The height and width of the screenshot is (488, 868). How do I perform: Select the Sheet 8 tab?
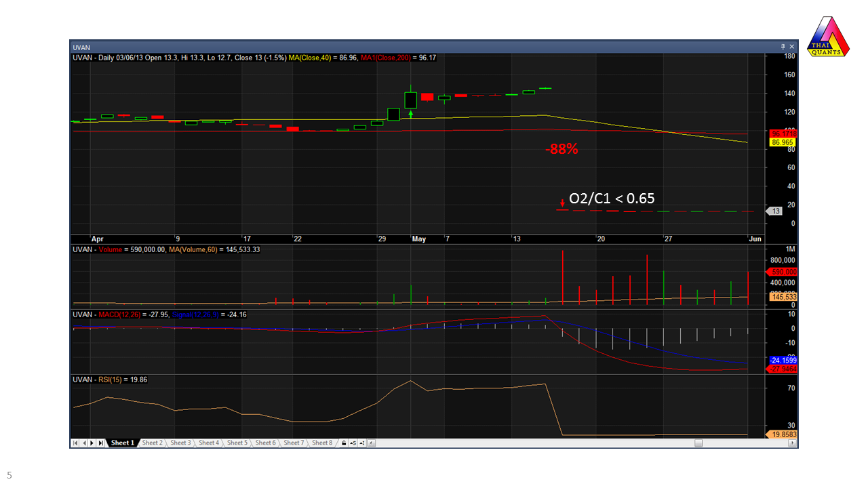point(321,443)
